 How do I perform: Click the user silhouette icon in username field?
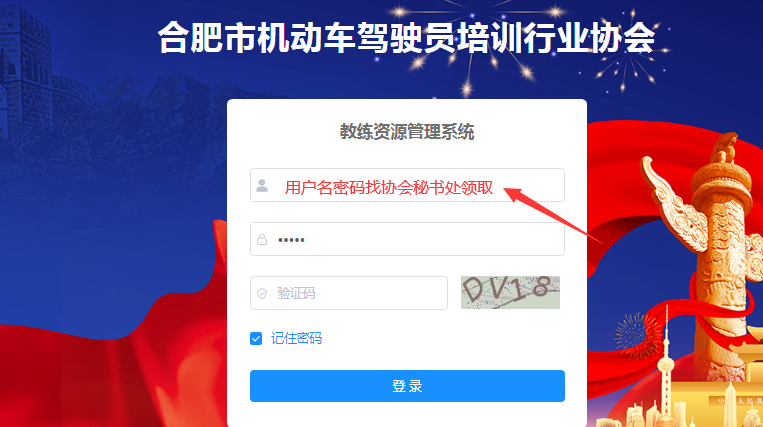click(x=262, y=185)
